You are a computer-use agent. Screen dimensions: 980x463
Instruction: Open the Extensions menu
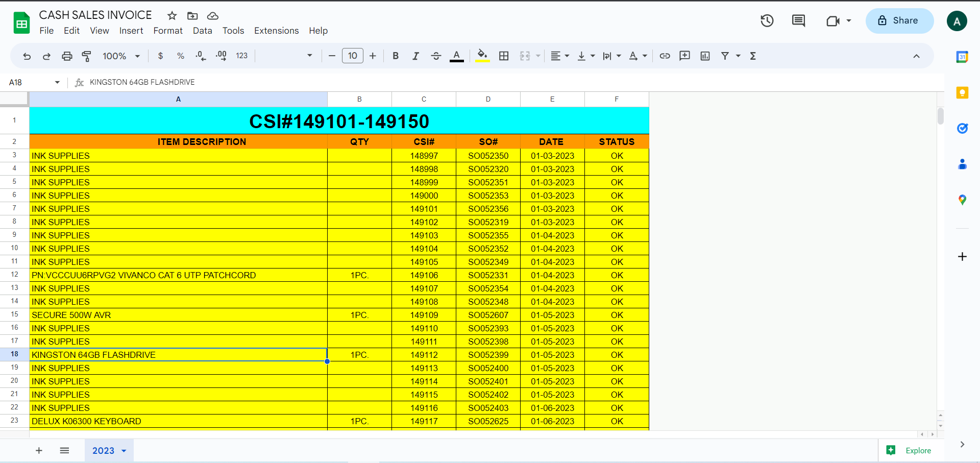(276, 31)
